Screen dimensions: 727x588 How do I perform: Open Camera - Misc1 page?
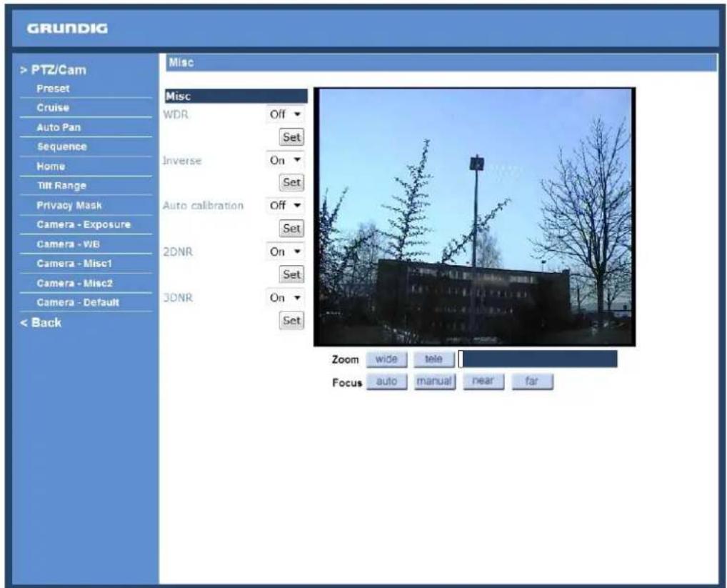click(x=74, y=264)
